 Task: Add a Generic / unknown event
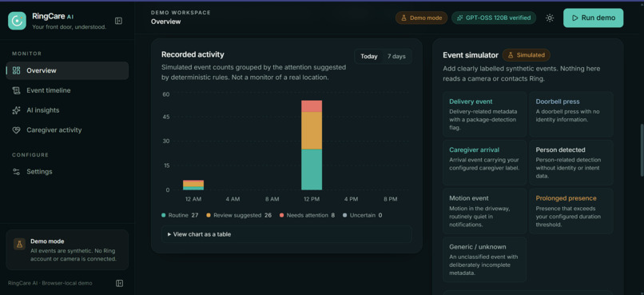[485, 260]
